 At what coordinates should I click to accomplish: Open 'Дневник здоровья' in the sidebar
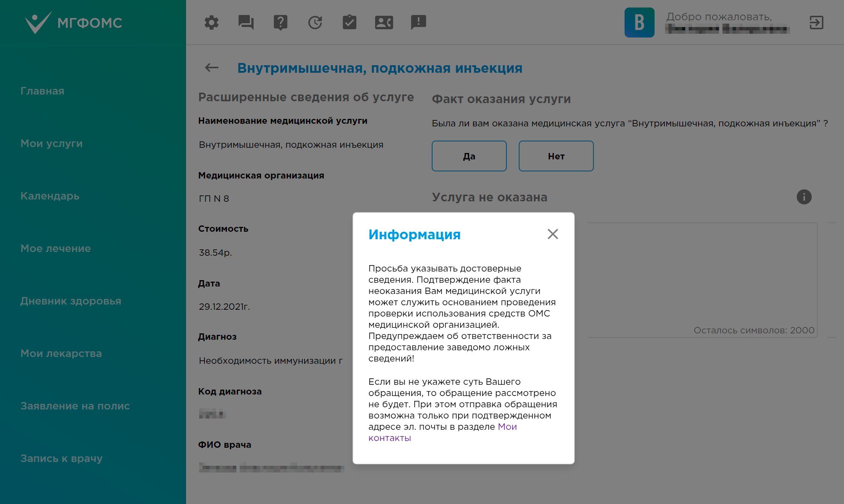pos(71,301)
